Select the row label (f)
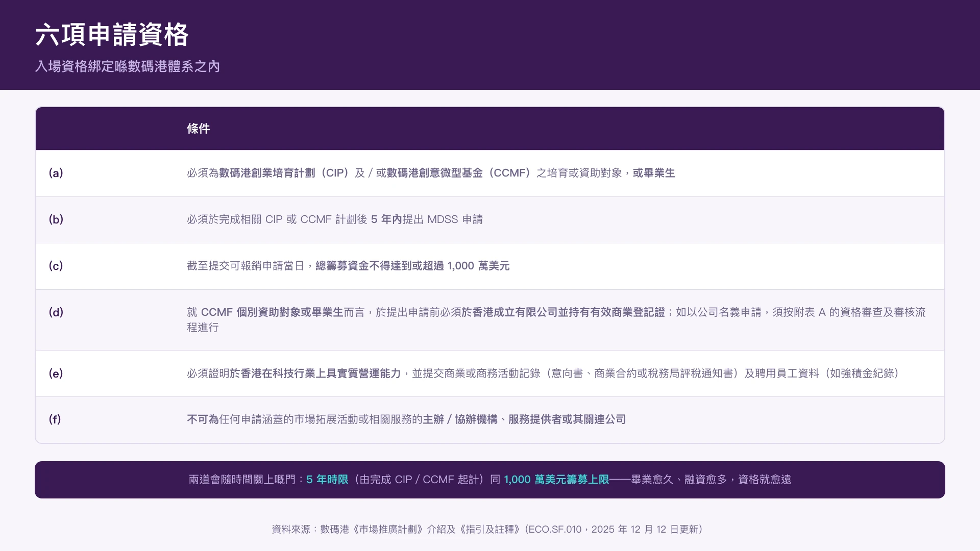 tap(55, 419)
